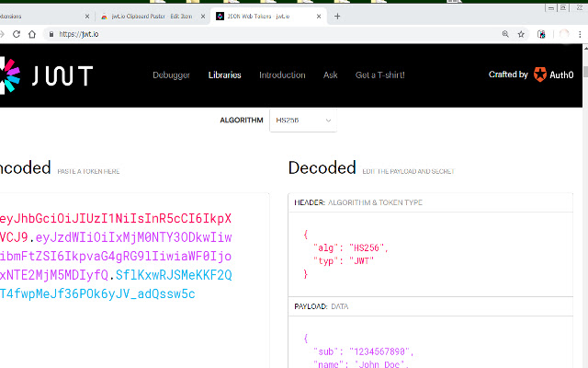Viewport: 588px width, 368px height.
Task: Bookmark this page with the star icon
Action: tap(522, 34)
